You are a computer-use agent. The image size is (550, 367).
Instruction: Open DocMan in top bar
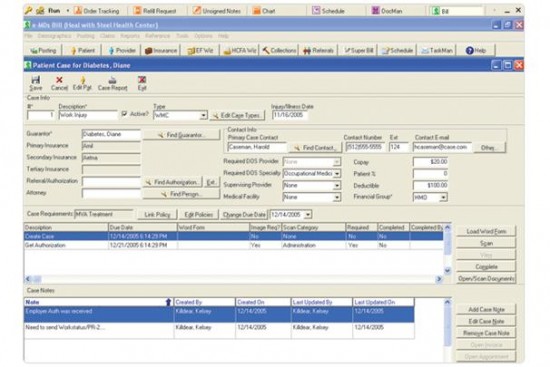coord(387,11)
